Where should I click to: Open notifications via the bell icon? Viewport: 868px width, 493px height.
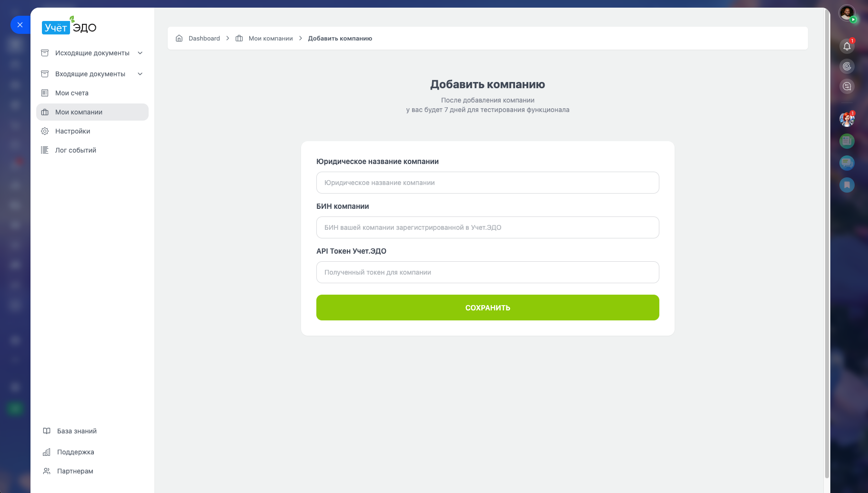coord(847,46)
